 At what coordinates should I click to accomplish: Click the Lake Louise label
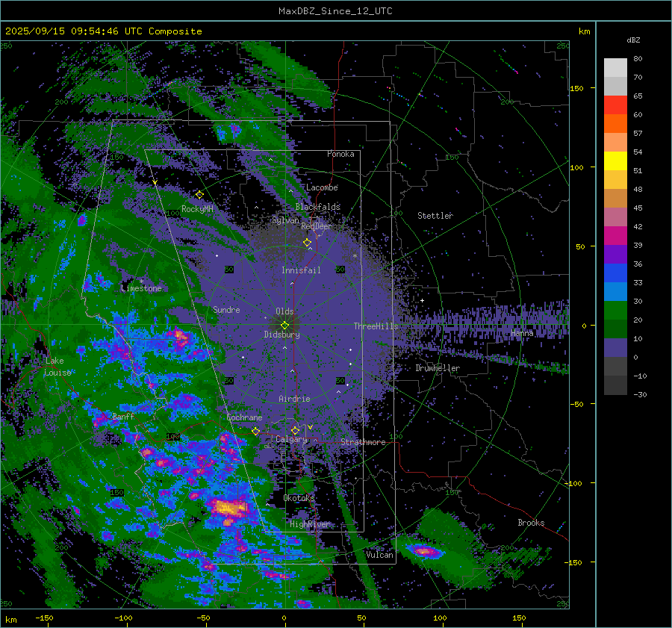tap(57, 367)
